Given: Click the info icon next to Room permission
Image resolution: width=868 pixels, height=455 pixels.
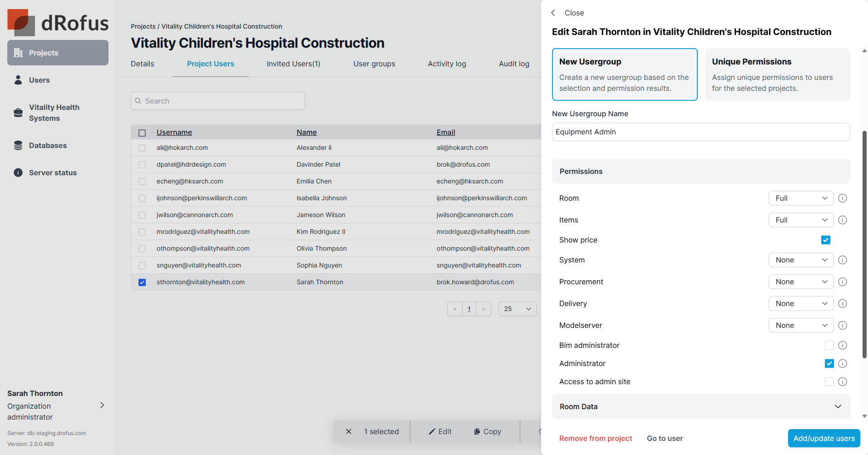Looking at the screenshot, I should point(843,198).
